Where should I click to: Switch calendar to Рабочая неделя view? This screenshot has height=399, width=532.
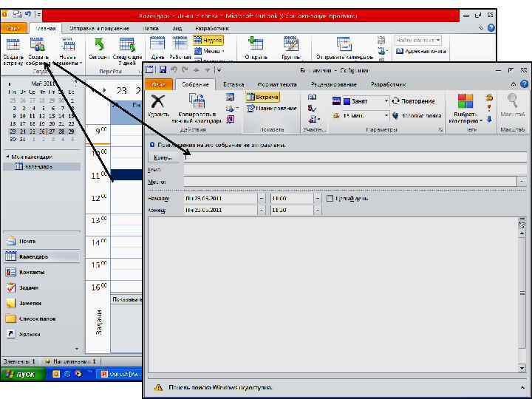[x=180, y=49]
